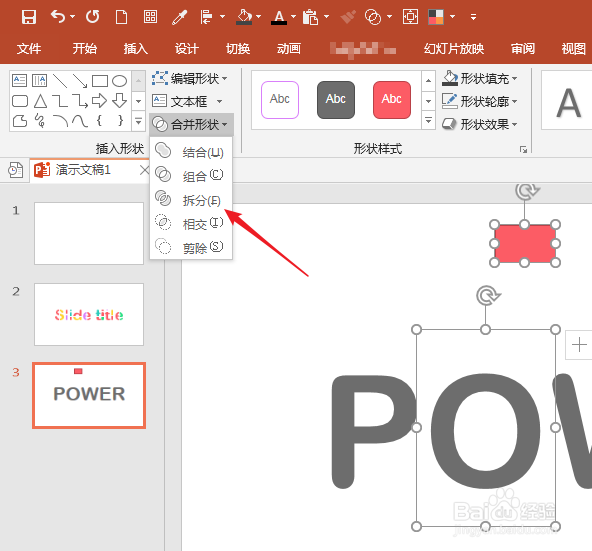Switch to the 切换 ribbon tab

coord(238,48)
